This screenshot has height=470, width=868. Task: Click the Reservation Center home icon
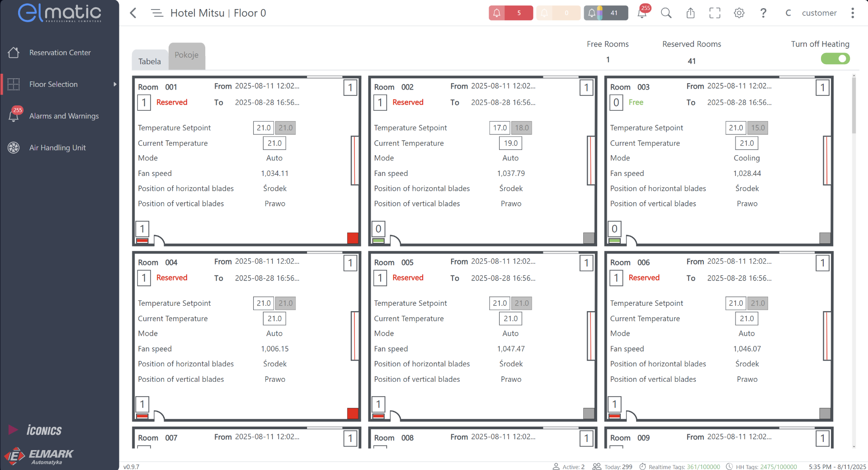click(14, 52)
